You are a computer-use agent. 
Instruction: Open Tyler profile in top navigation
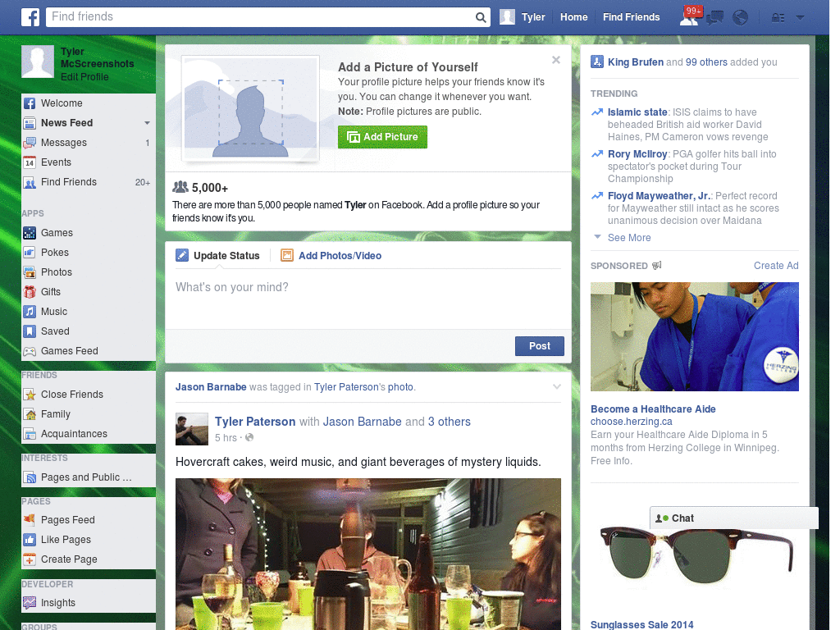tap(523, 17)
